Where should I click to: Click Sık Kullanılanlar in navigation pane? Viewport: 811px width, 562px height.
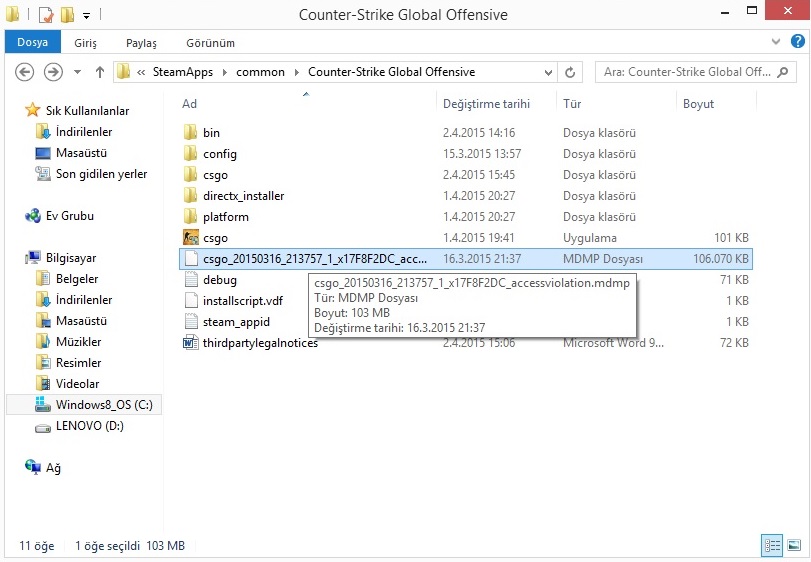coord(87,111)
